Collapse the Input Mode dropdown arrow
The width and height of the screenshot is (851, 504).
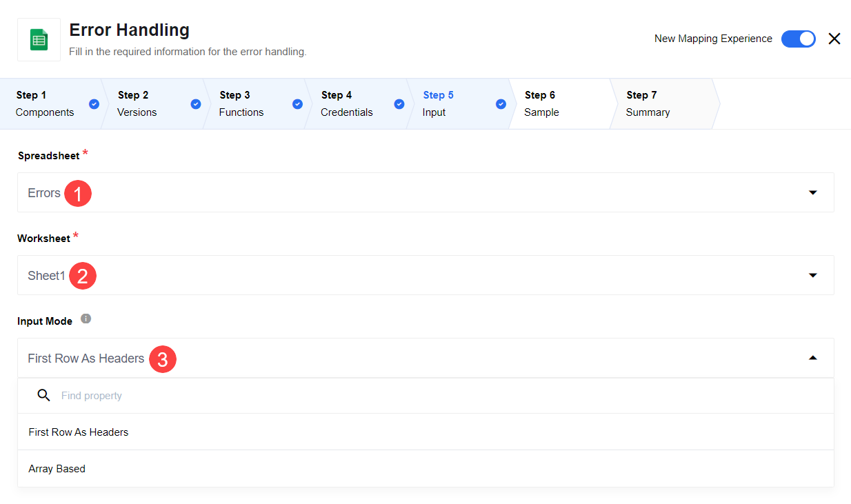813,358
